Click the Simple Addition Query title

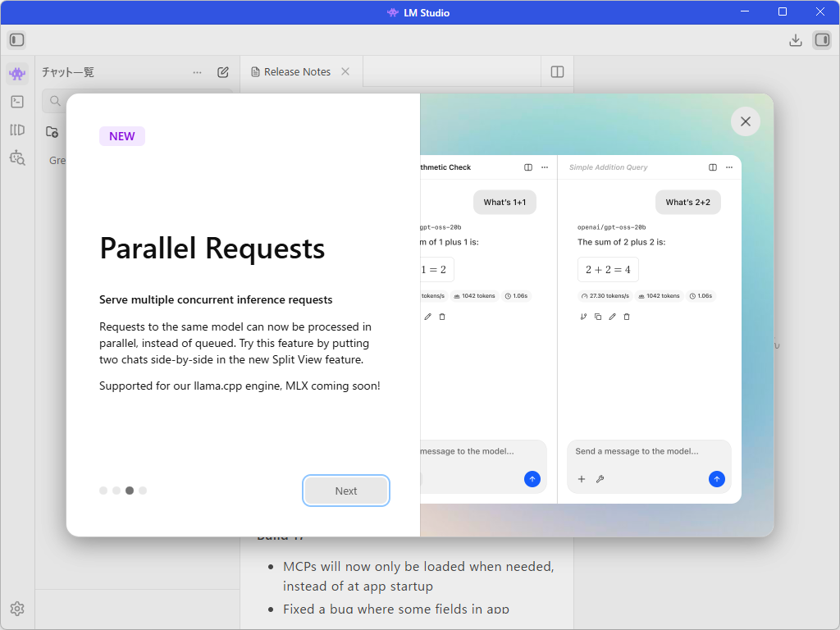point(608,167)
